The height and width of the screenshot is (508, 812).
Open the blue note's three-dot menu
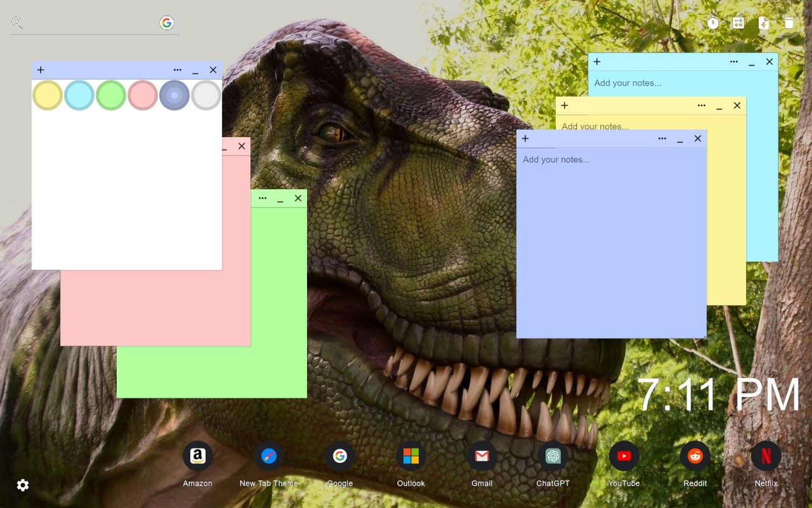coord(662,138)
